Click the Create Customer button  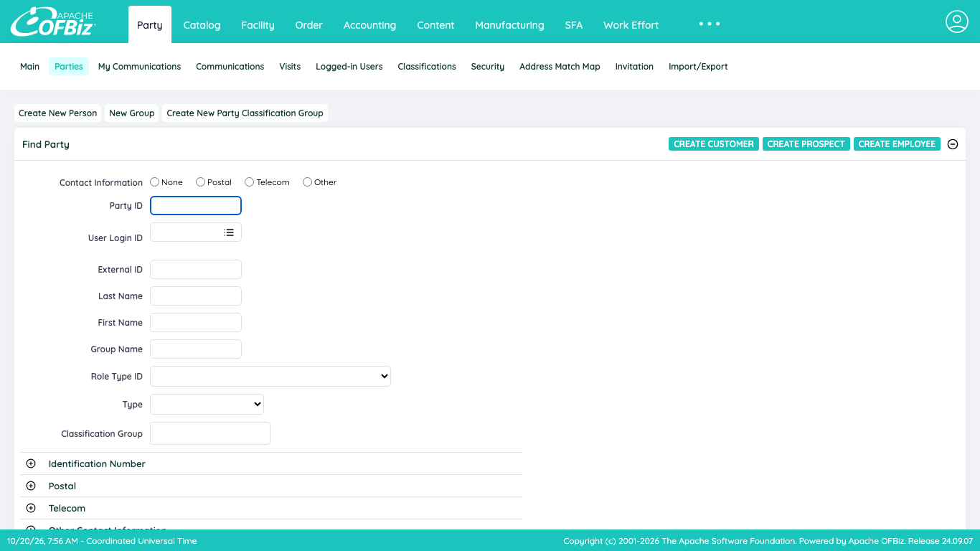(714, 144)
